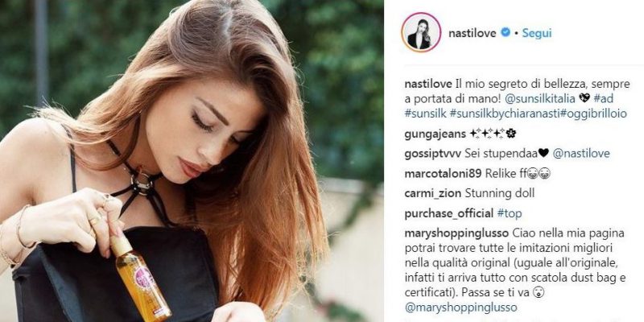Click the post photo of the woman
Viewport: 644px width, 322px height.
coord(192,161)
